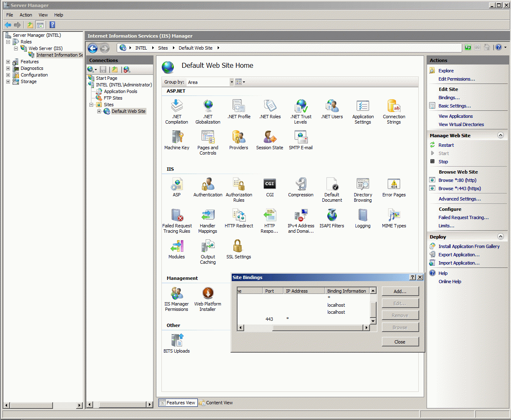511x420 pixels.
Task: Click the Site Bindings help question button
Action: pos(413,277)
